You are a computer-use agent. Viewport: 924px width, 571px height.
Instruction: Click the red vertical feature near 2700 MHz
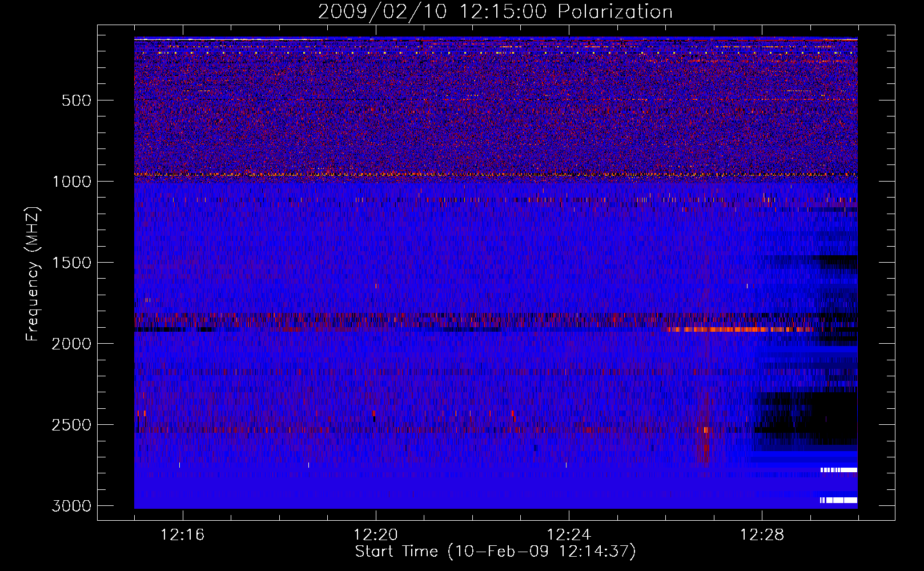pos(705,448)
